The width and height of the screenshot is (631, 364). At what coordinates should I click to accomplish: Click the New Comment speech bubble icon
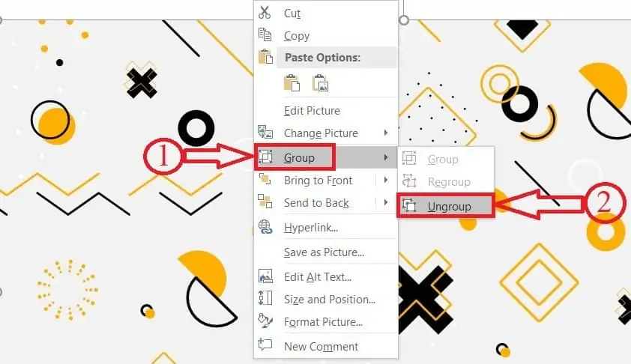[265, 345]
